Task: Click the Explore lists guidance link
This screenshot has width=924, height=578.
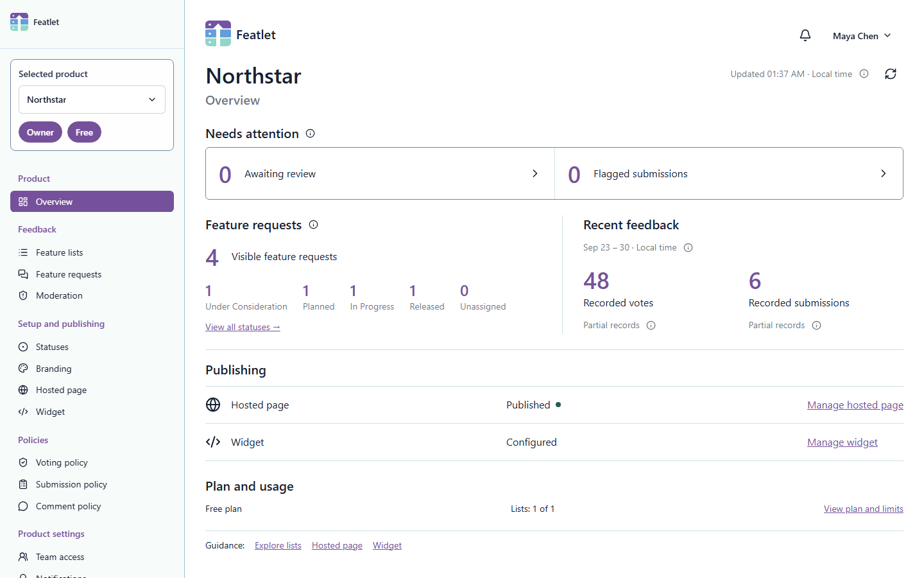Action: coord(278,545)
